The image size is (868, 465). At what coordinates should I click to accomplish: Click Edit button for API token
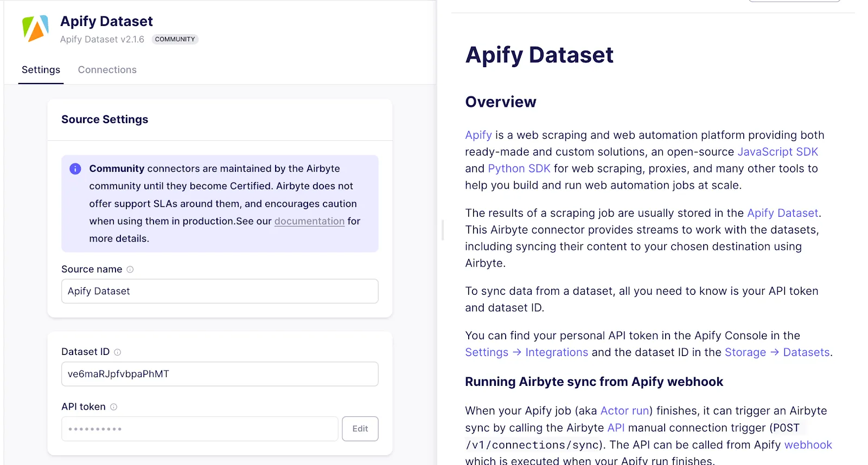(360, 429)
